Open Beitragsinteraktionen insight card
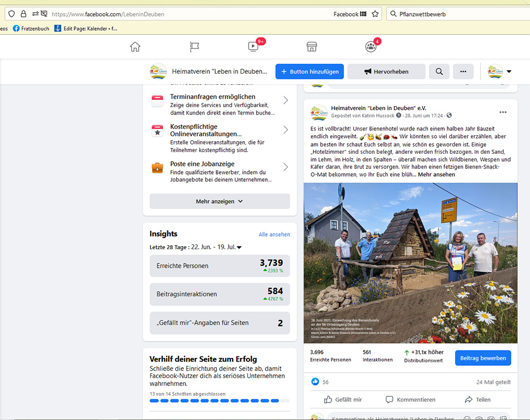This screenshot has height=420, width=530. 220,294
